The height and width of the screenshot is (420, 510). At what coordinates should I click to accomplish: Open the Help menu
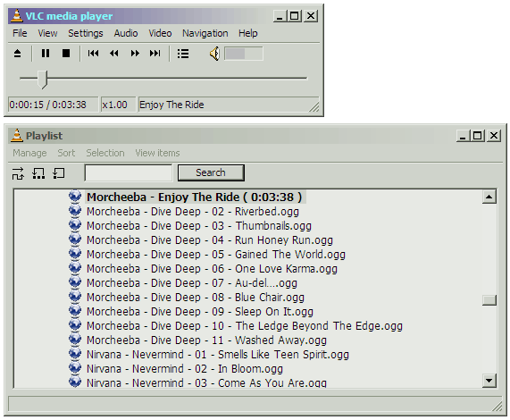point(248,33)
